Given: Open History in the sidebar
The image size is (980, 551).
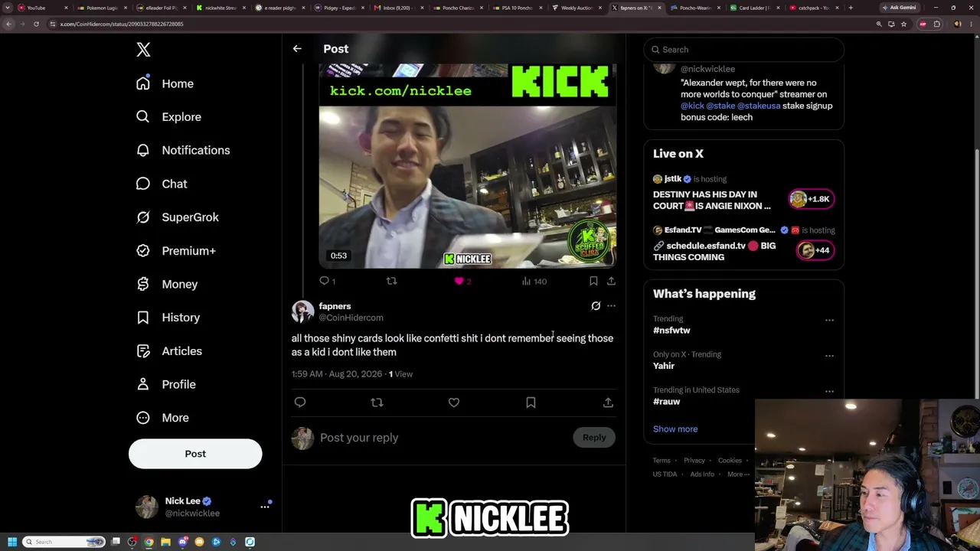Looking at the screenshot, I should 168,318.
